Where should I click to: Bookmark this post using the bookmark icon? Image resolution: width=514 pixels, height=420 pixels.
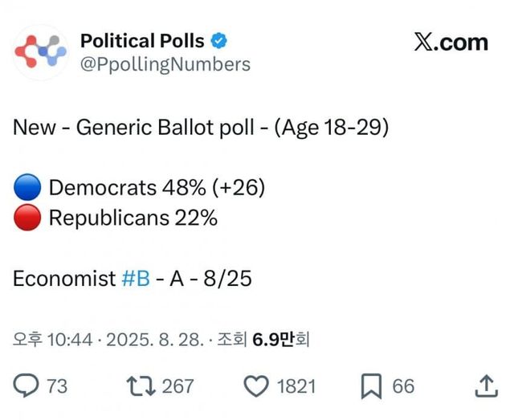coord(371,386)
